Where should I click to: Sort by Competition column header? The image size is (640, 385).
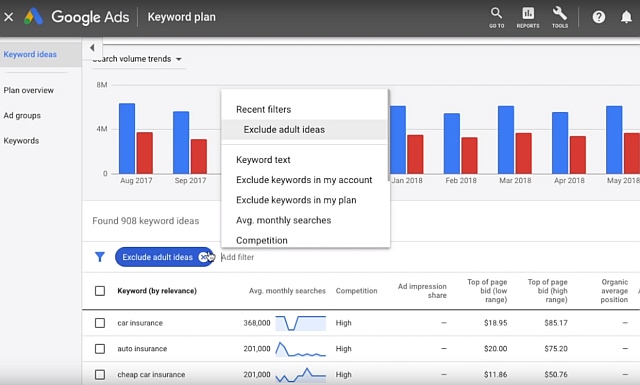(x=356, y=291)
